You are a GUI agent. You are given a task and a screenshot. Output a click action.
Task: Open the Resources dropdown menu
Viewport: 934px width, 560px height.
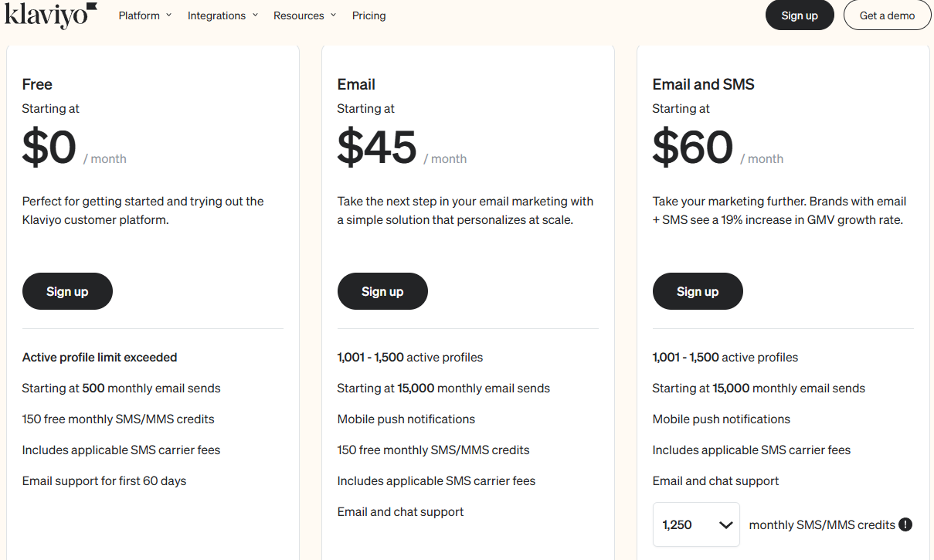coord(304,15)
